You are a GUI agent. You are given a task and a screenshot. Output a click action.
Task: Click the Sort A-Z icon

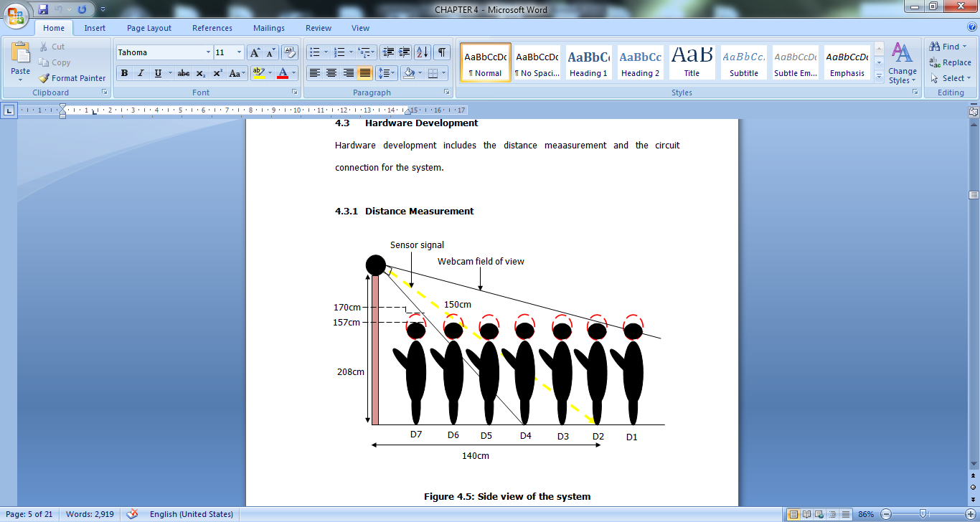click(x=422, y=52)
